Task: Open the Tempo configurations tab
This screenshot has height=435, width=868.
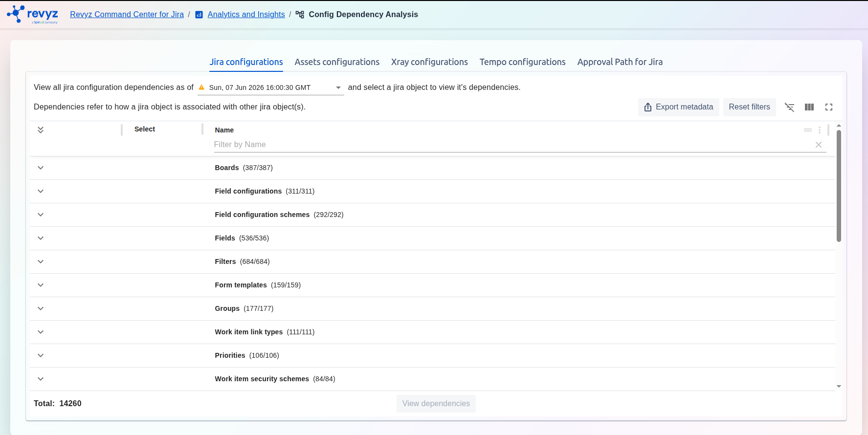Action: [x=522, y=62]
